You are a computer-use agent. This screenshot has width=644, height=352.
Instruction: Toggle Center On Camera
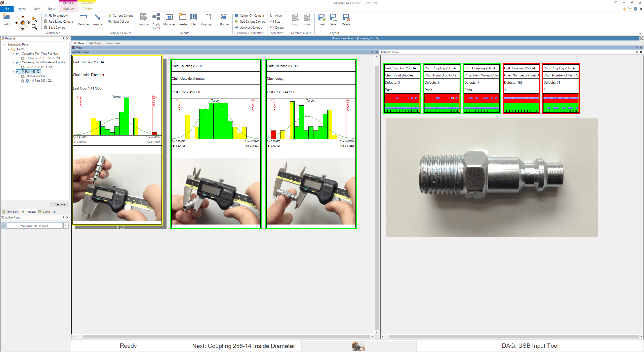(x=249, y=15)
